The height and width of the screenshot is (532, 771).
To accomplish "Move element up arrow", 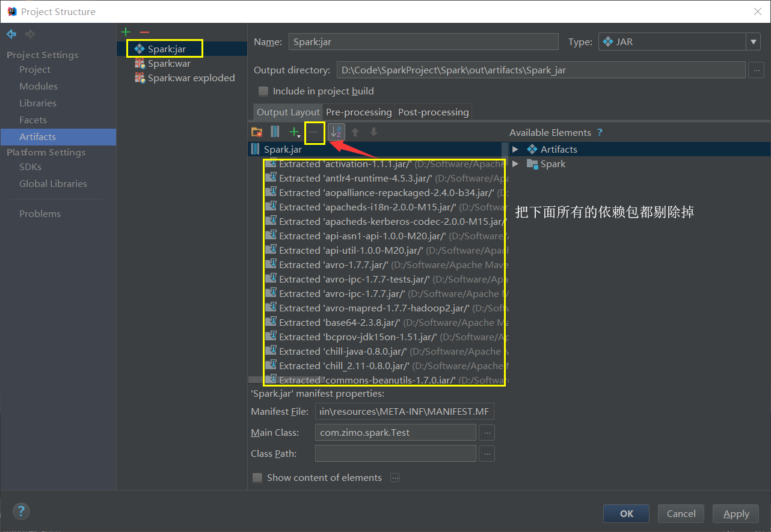I will click(355, 132).
